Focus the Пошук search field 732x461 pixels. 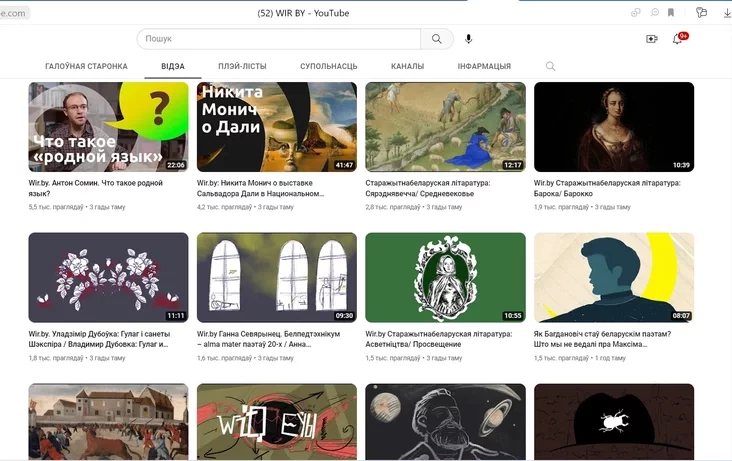click(x=279, y=39)
